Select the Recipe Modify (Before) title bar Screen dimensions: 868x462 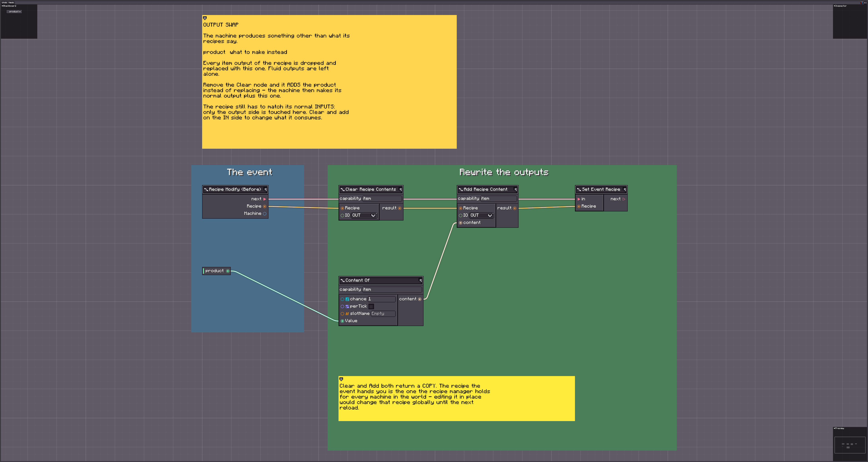235,189
